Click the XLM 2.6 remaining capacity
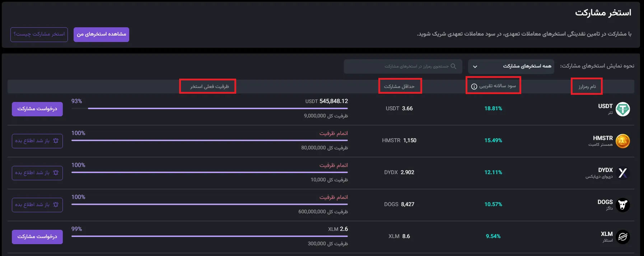This screenshot has height=256, width=644. [338, 229]
